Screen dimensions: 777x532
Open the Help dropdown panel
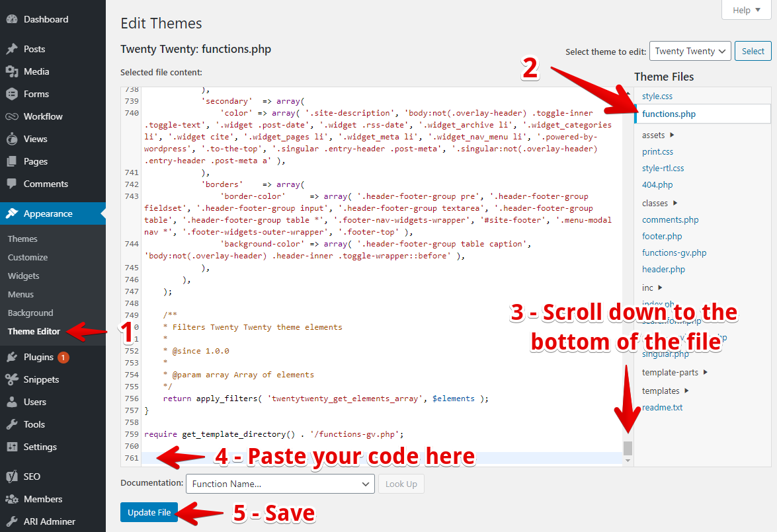point(746,10)
